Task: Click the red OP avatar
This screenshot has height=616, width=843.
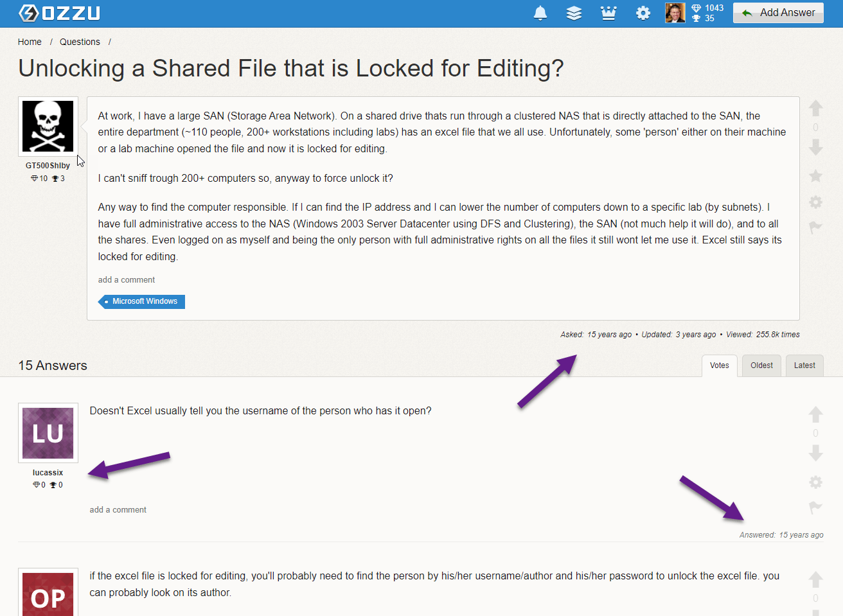Action: click(x=48, y=592)
